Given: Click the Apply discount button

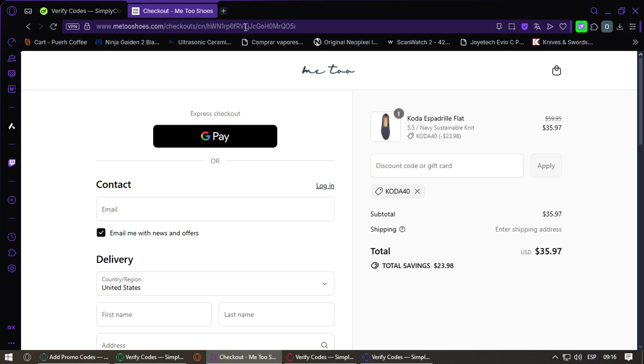Looking at the screenshot, I should click(x=546, y=165).
